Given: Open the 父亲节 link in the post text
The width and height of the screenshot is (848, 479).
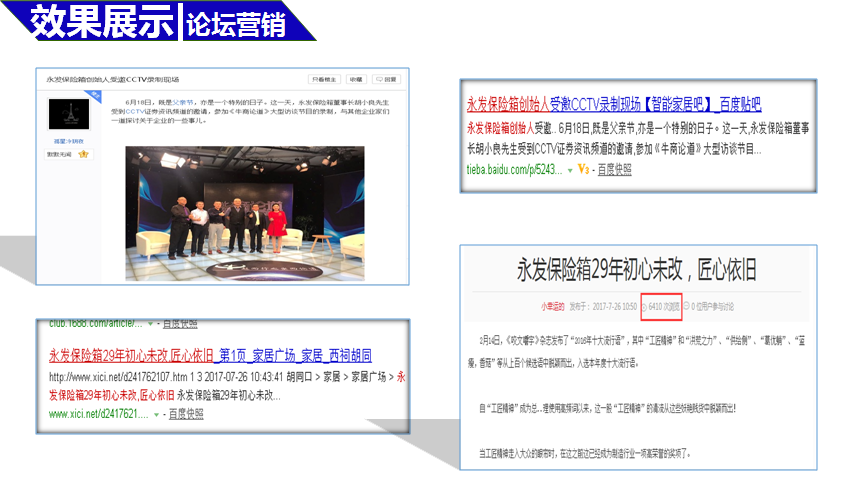Looking at the screenshot, I should pos(182,102).
